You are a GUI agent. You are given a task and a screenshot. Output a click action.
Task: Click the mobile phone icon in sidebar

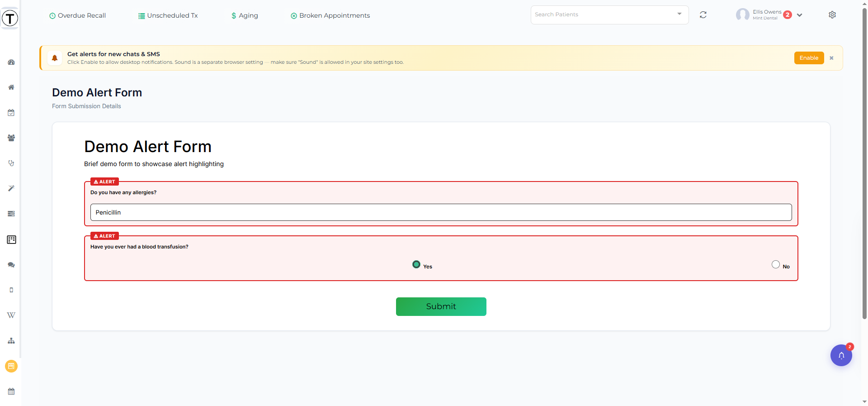(11, 290)
